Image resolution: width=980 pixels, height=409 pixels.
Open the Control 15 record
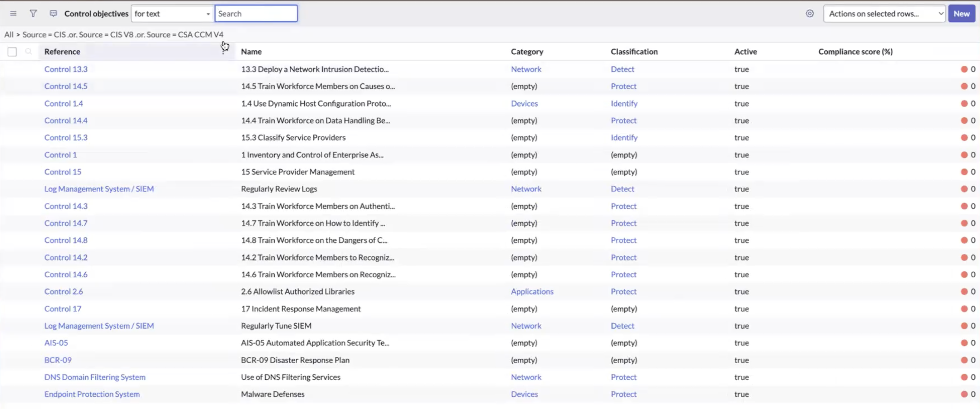(63, 172)
